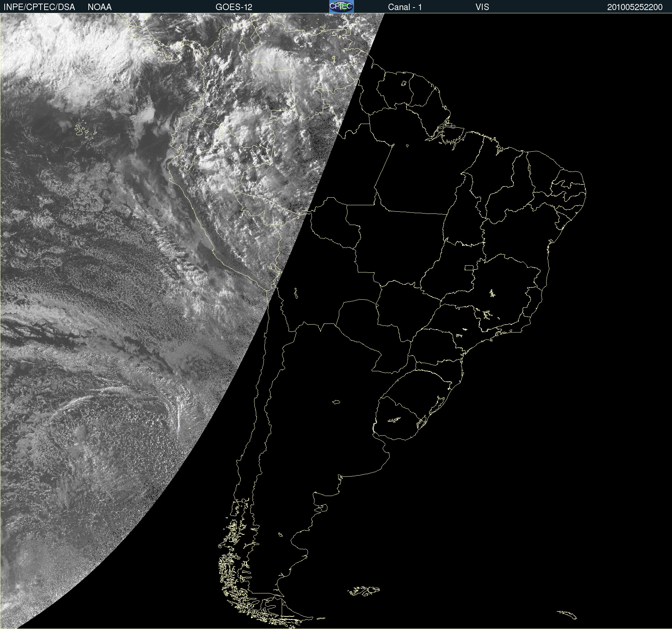672x629 pixels.
Task: Click the Canal - 1 label
Action: click(x=405, y=7)
